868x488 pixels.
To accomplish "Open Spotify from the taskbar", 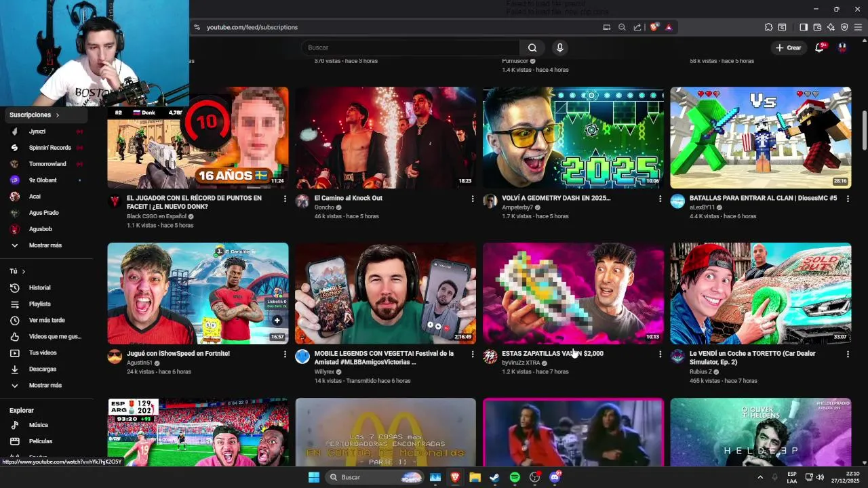I will (x=515, y=477).
